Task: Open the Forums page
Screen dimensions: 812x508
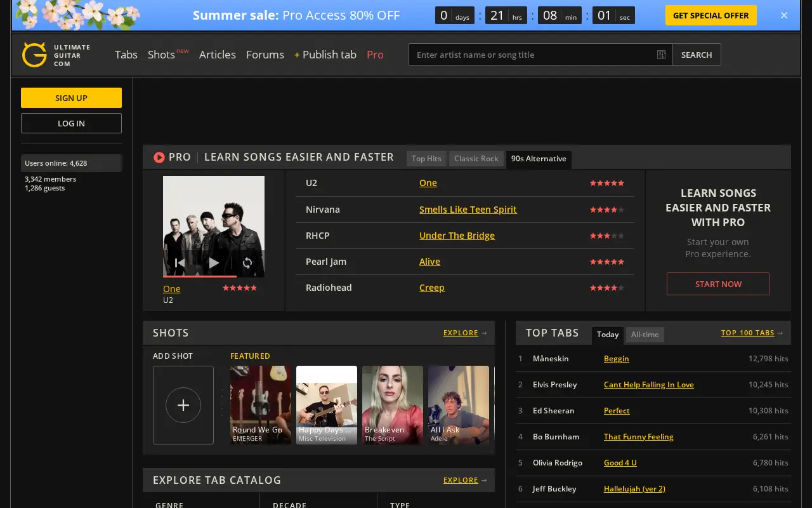Action: click(265, 55)
